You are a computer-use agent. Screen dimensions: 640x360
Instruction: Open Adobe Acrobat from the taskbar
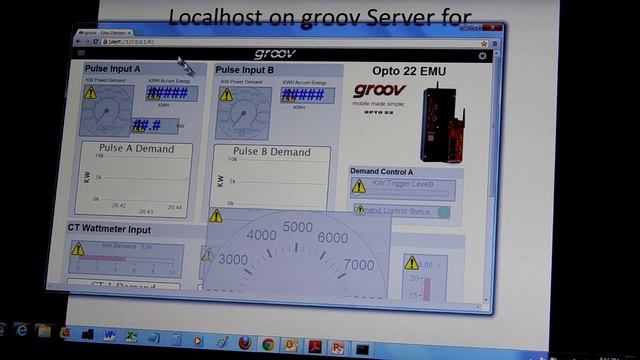pyautogui.click(x=315, y=347)
